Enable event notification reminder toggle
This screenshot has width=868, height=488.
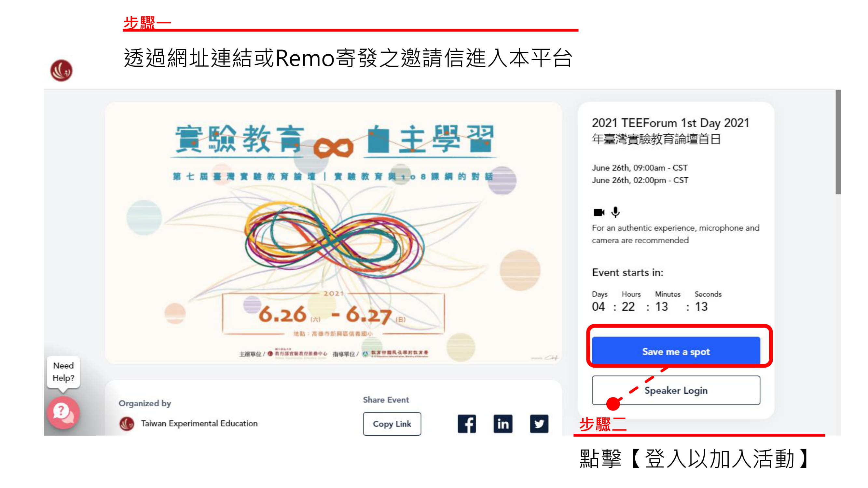678,351
